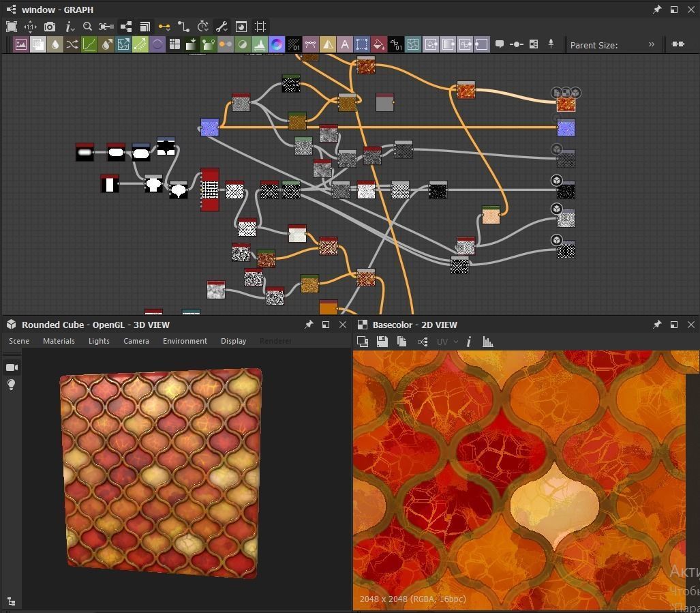Toggle the light bulb in the 3D view sidebar
The image size is (700, 613).
11,385
